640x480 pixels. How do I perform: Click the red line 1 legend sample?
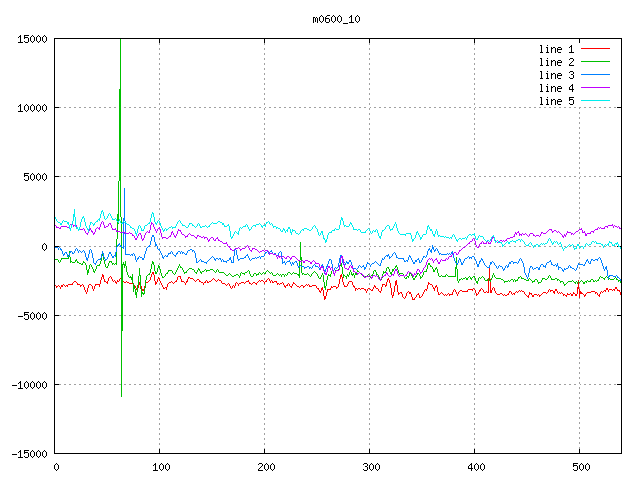[x=595, y=49]
